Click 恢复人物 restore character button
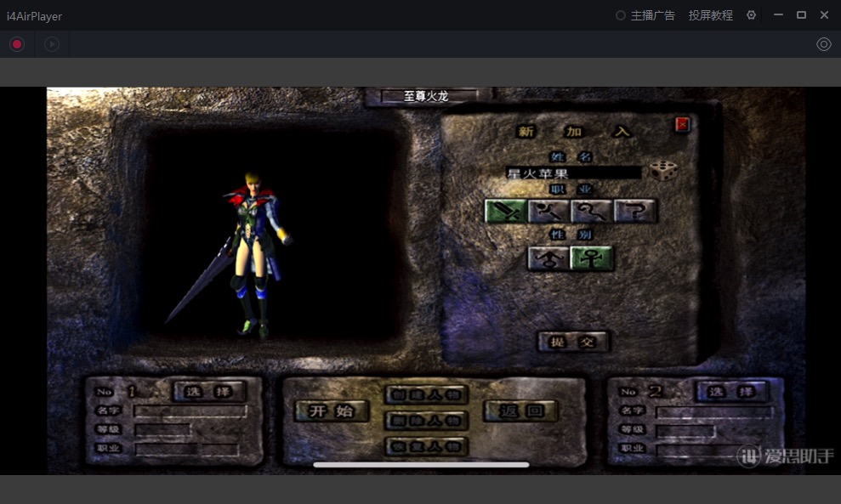Screen dimensions: 841x504 (427, 446)
